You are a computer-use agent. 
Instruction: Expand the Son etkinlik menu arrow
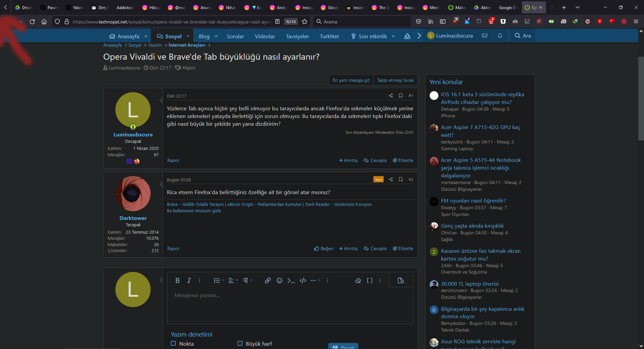click(x=393, y=36)
